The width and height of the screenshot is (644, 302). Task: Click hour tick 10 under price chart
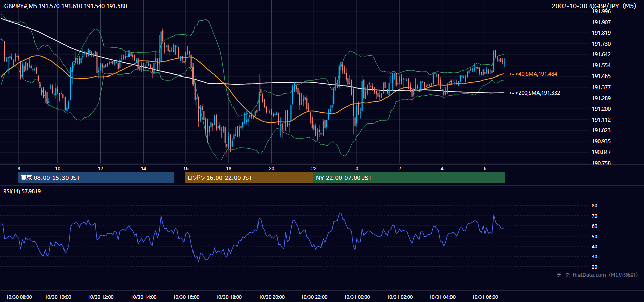[58, 169]
